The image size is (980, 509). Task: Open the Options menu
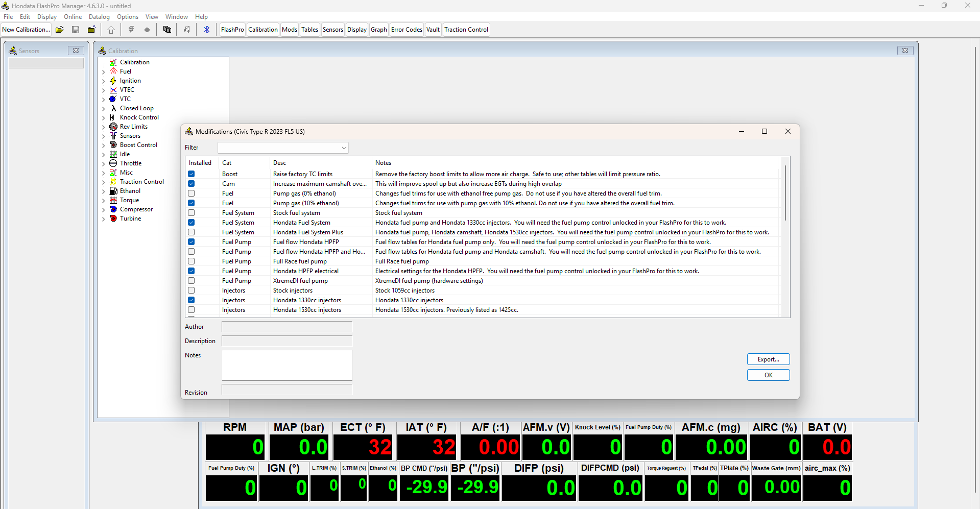(x=128, y=17)
